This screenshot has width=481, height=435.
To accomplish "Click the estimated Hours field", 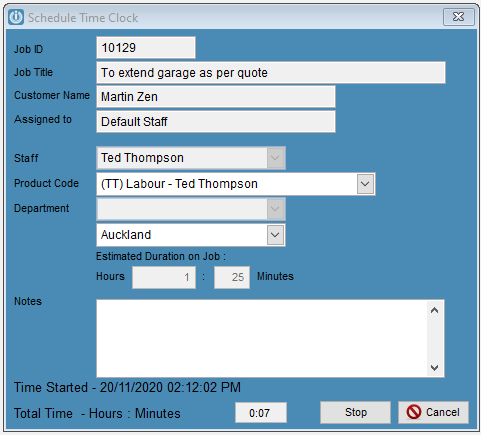I will 164,277.
